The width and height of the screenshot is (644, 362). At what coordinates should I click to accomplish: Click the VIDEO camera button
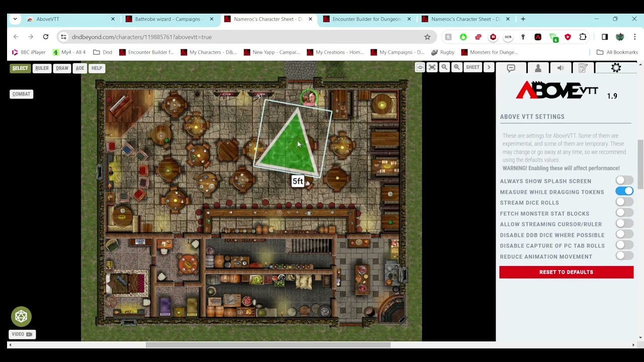pyautogui.click(x=22, y=334)
